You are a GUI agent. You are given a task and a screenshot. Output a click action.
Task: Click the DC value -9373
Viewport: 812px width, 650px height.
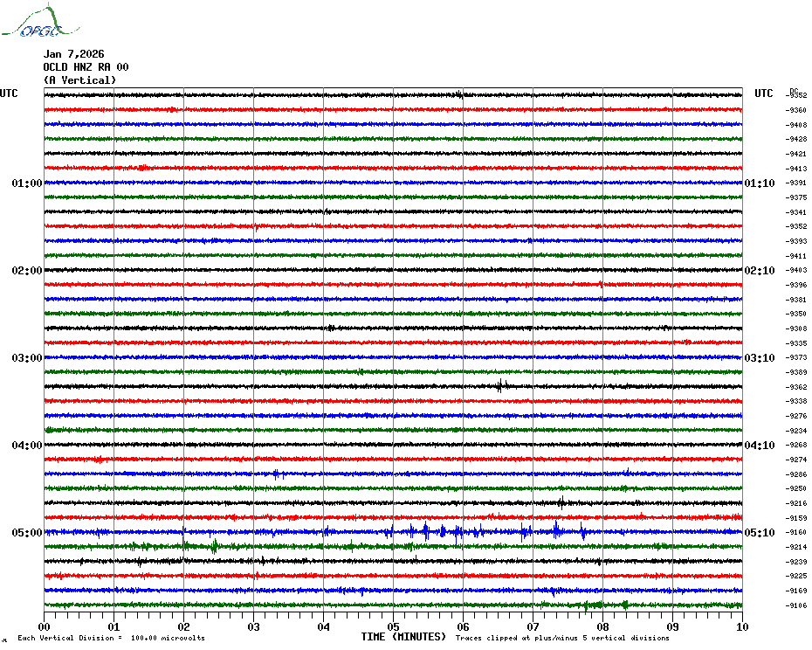(796, 357)
